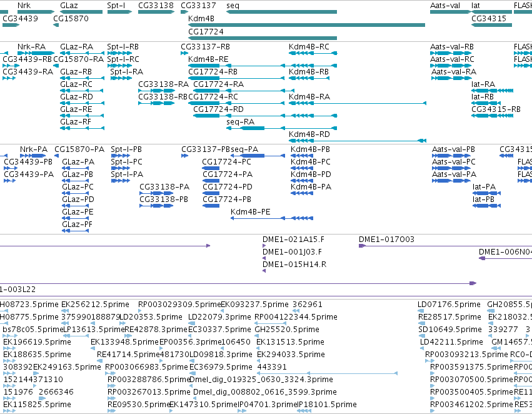
Task: Click the GLaz gene label in the top track
Action: pyautogui.click(x=69, y=6)
